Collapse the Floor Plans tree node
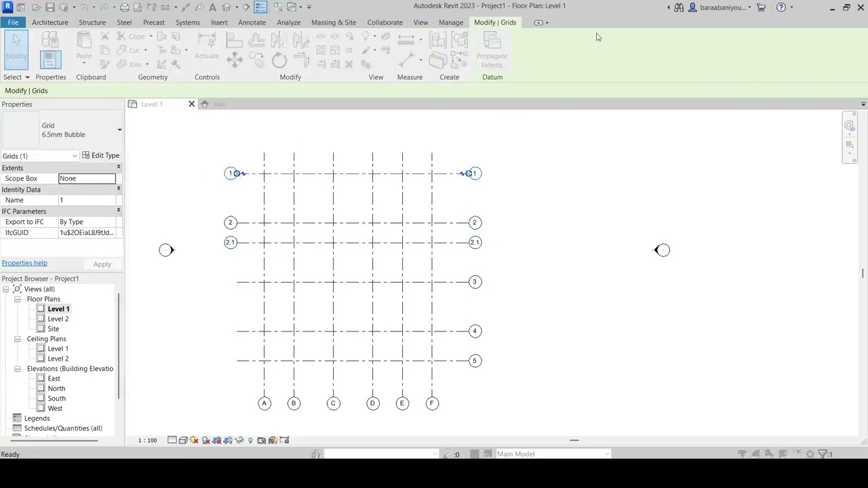 18,300
